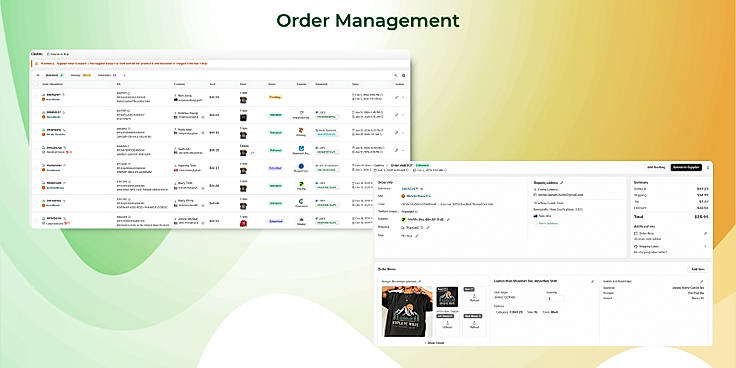Open search in the orders list toolbar
Screen dimensions: 736x368
click(x=396, y=75)
